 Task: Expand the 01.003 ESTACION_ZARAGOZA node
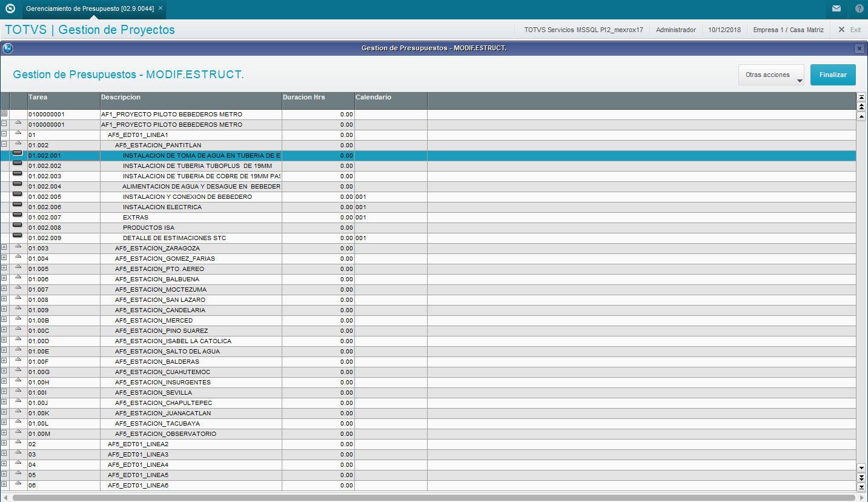[4, 247]
